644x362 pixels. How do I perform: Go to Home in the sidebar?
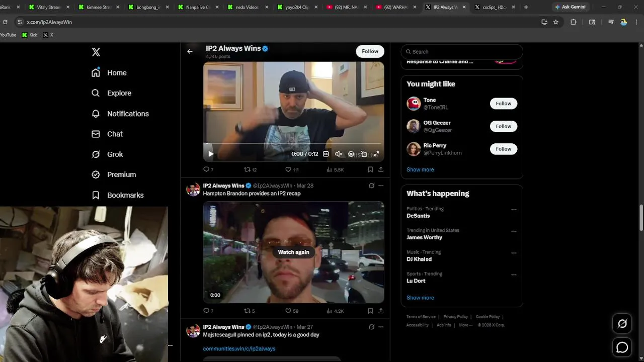109,73
